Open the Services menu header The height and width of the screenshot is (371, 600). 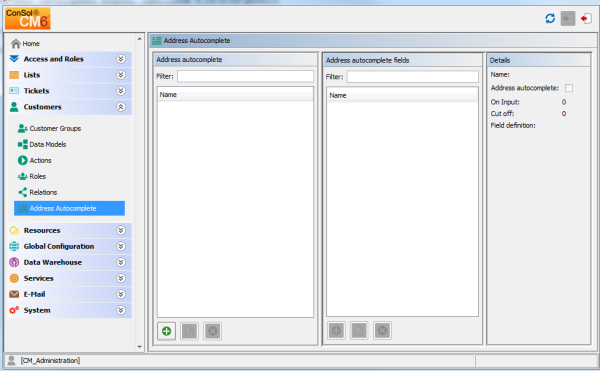pyautogui.click(x=69, y=278)
